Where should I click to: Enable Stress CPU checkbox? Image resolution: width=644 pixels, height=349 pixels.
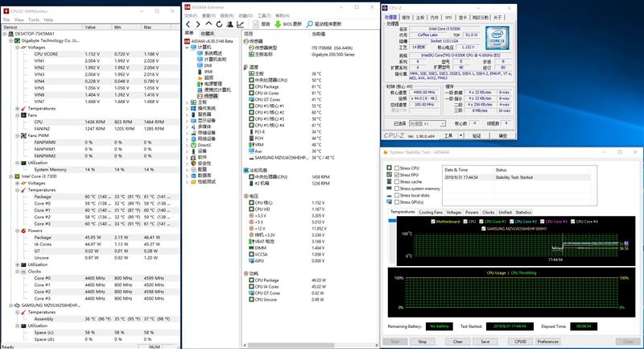tap(397, 168)
